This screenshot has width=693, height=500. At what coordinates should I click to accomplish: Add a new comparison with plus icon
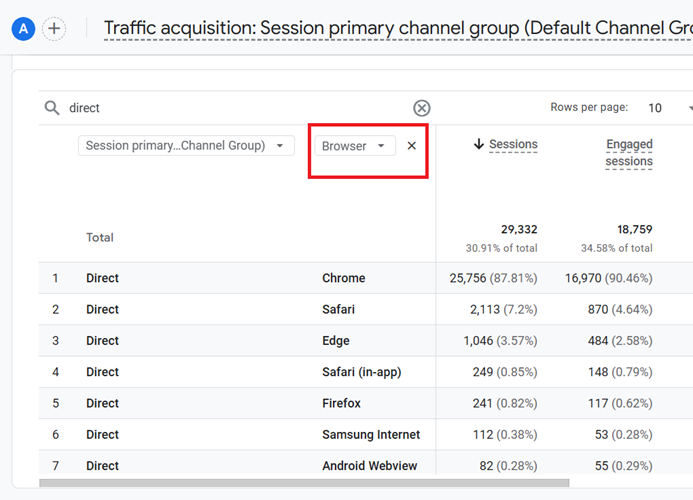pos(54,29)
